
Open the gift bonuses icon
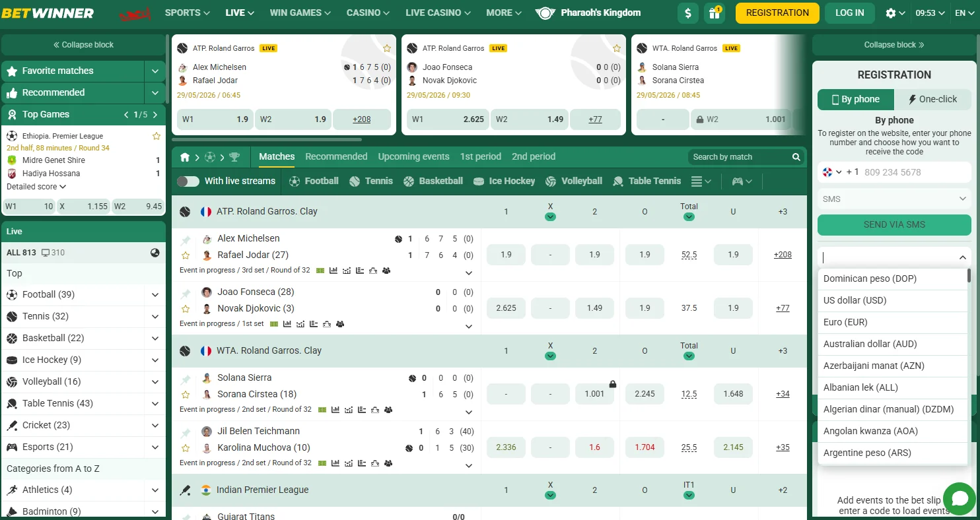pyautogui.click(x=713, y=13)
